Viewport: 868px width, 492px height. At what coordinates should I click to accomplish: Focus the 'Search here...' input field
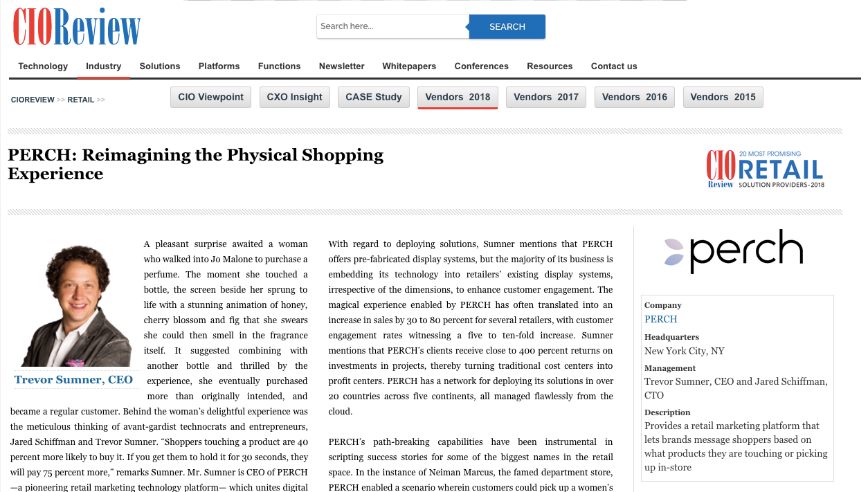[x=392, y=26]
